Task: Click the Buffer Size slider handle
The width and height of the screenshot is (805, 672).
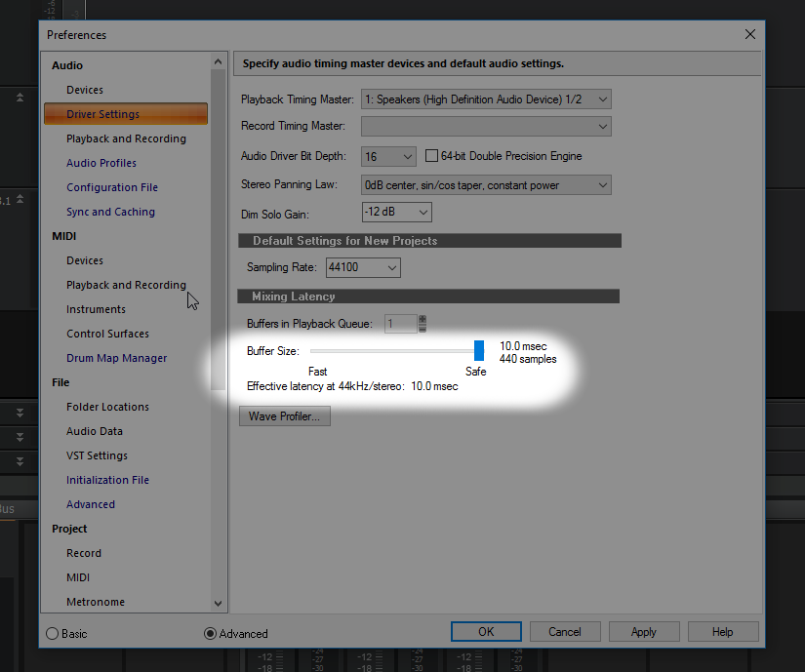Action: point(479,350)
